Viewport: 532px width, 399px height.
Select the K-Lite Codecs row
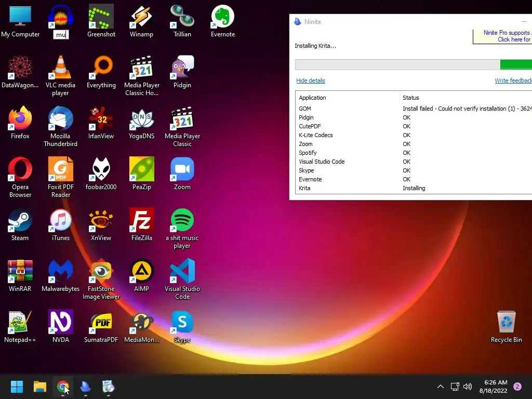(x=414, y=135)
